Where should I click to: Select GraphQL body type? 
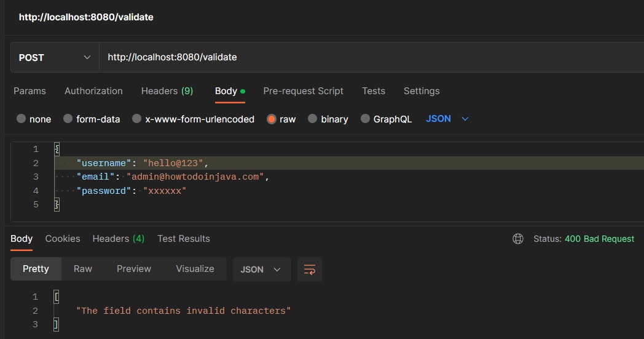click(x=366, y=119)
